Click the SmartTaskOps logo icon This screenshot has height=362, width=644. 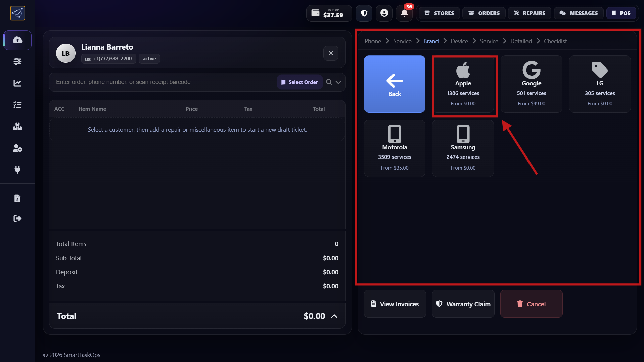[17, 13]
